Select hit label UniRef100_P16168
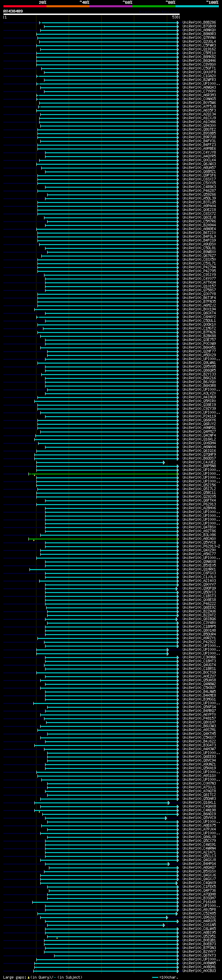This screenshot has height=980, width=222. pyautogui.click(x=199, y=902)
